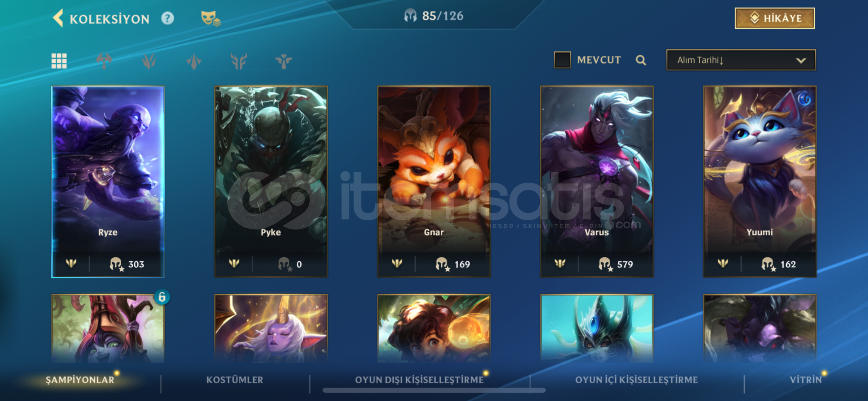Filter by the fourth role icon
Screen dimensions: 868x401
239,61
